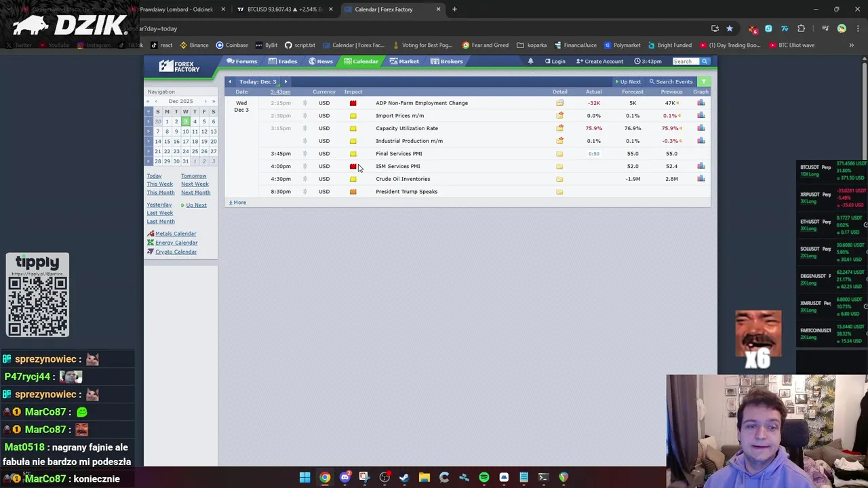Open the Trades tab

pos(283,62)
